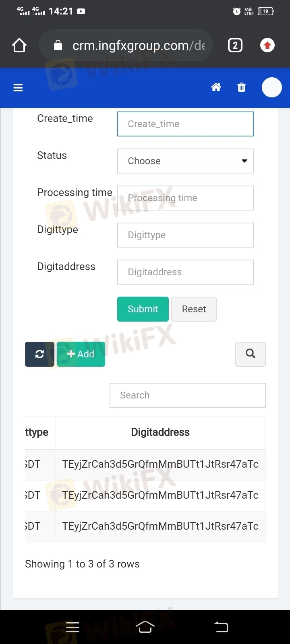Open the browser tabs counter showing 2
Screen dimensions: 290x644
point(235,45)
